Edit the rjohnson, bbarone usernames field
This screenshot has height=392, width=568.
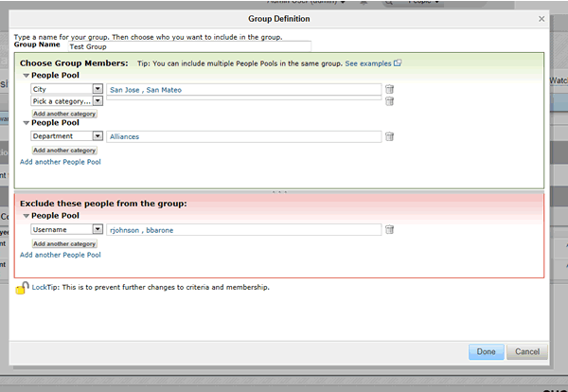(x=244, y=230)
